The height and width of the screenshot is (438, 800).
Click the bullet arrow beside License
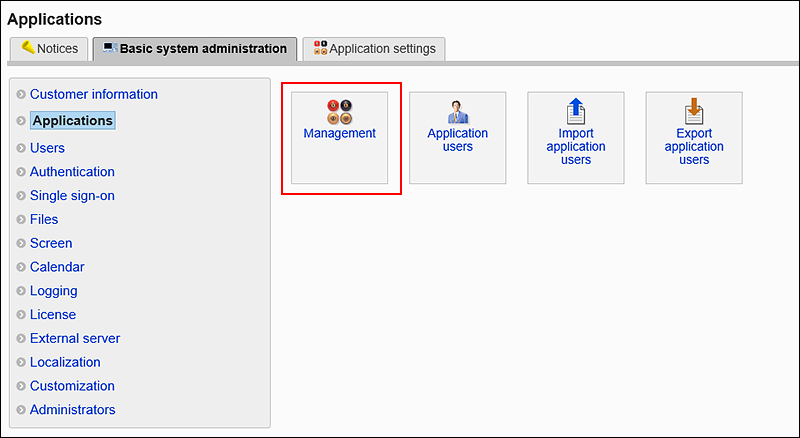coord(21,314)
